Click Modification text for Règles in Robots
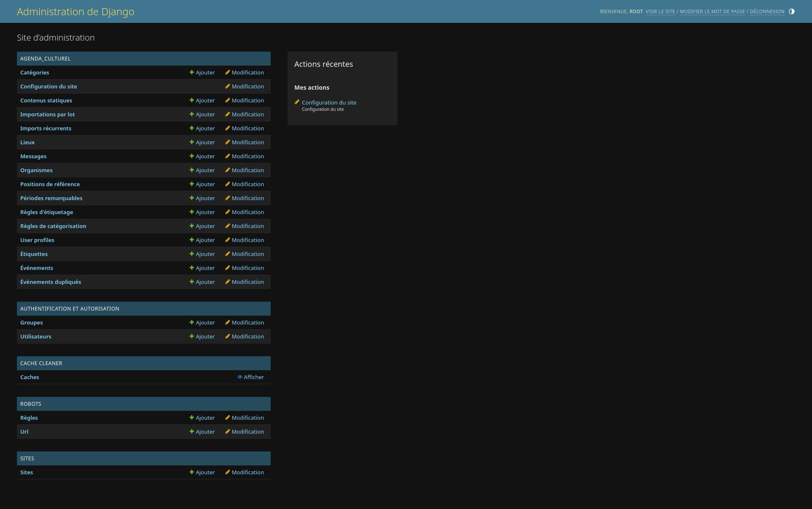Image resolution: width=812 pixels, height=509 pixels. click(248, 418)
